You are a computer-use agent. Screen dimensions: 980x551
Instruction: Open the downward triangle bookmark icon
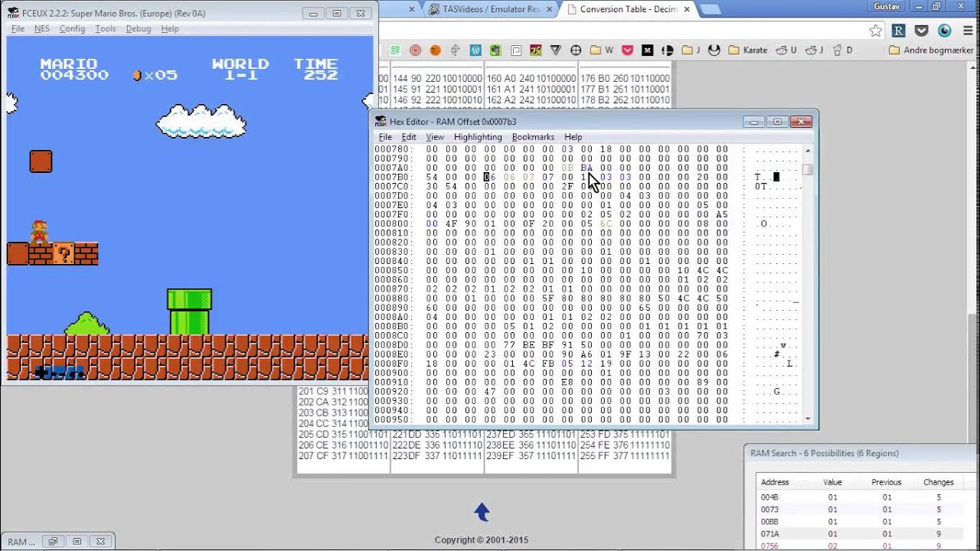(556, 51)
